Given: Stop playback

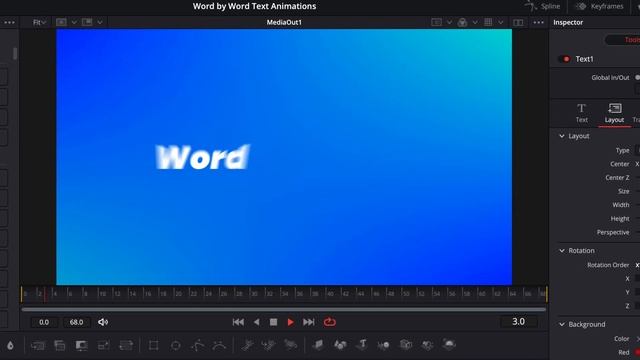Looking at the screenshot, I should tap(273, 322).
